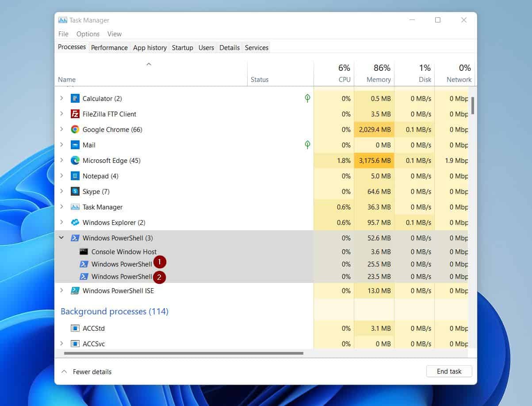The width and height of the screenshot is (532, 406).
Task: Select the Windows PowerShell 25.5 MB process
Action: pos(261,264)
